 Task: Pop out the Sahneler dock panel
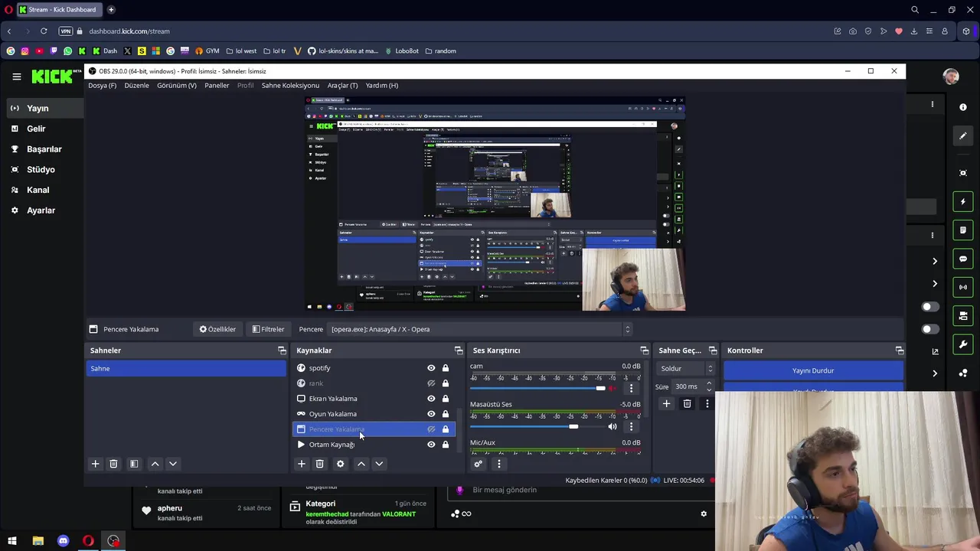tap(282, 350)
